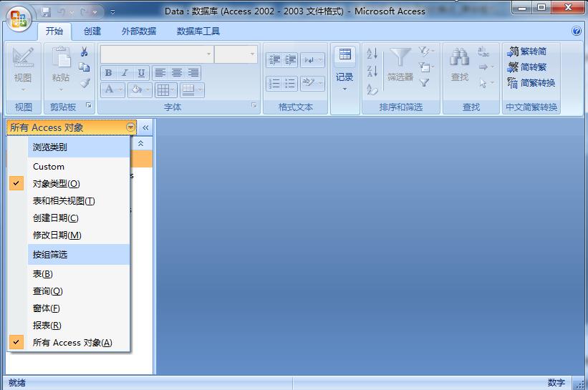Open the 记录 records dropdown

pos(344,69)
